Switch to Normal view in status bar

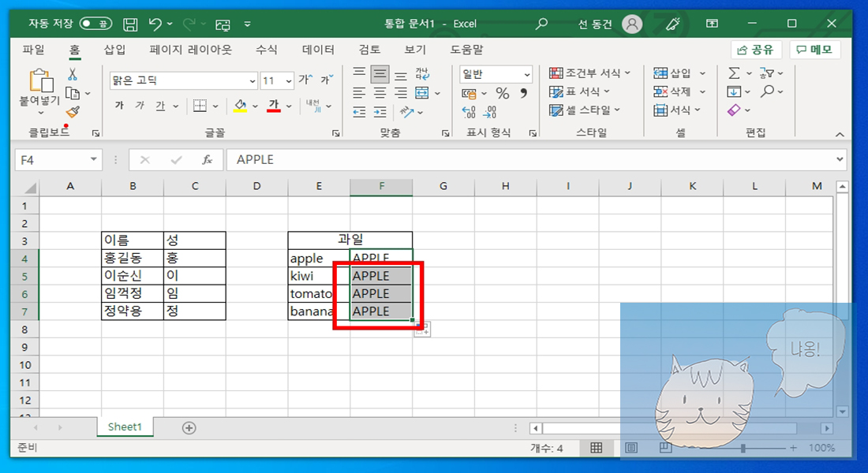coord(597,448)
